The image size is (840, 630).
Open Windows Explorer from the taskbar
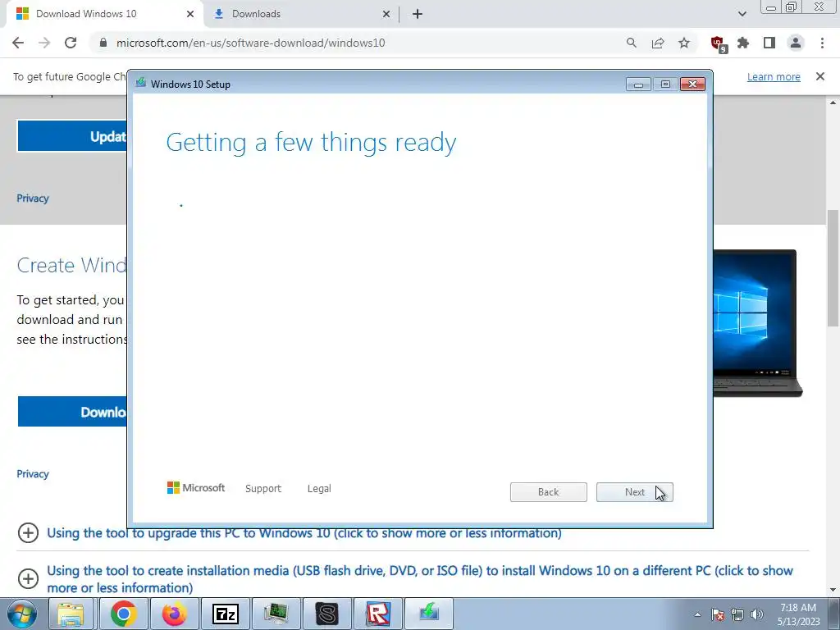71,614
